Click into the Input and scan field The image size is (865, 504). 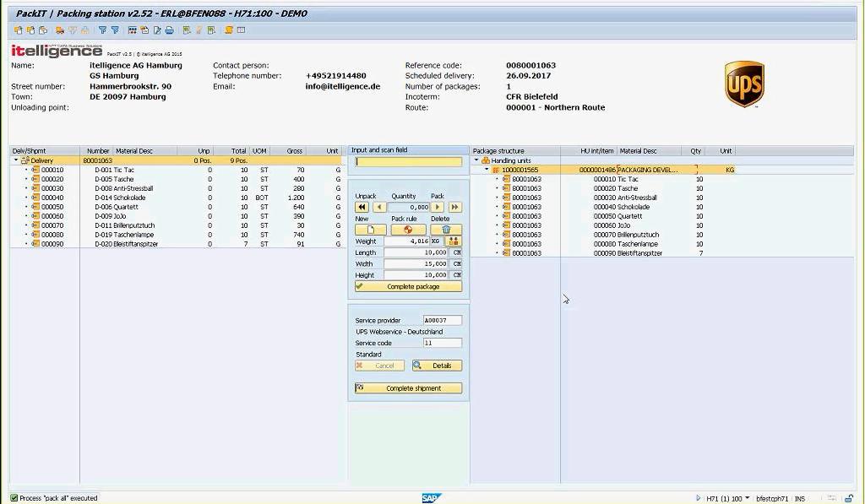pyautogui.click(x=409, y=161)
